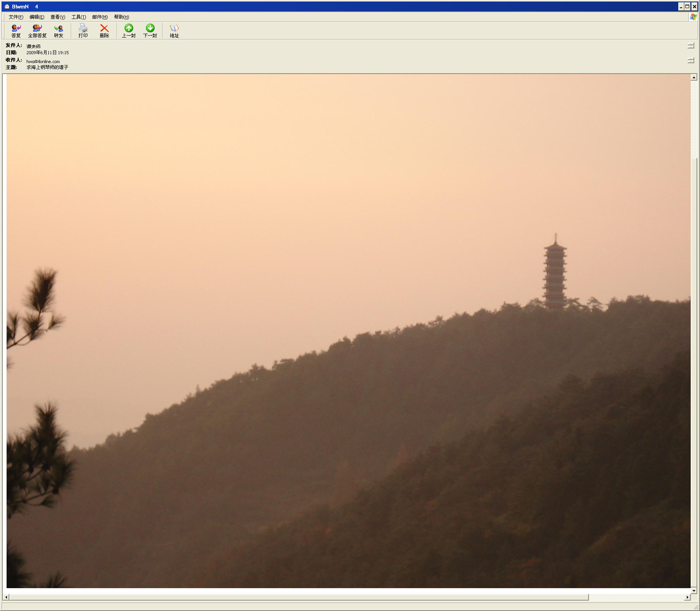Click the small icon right of recipient row
This screenshot has width=700, height=611.
click(691, 60)
